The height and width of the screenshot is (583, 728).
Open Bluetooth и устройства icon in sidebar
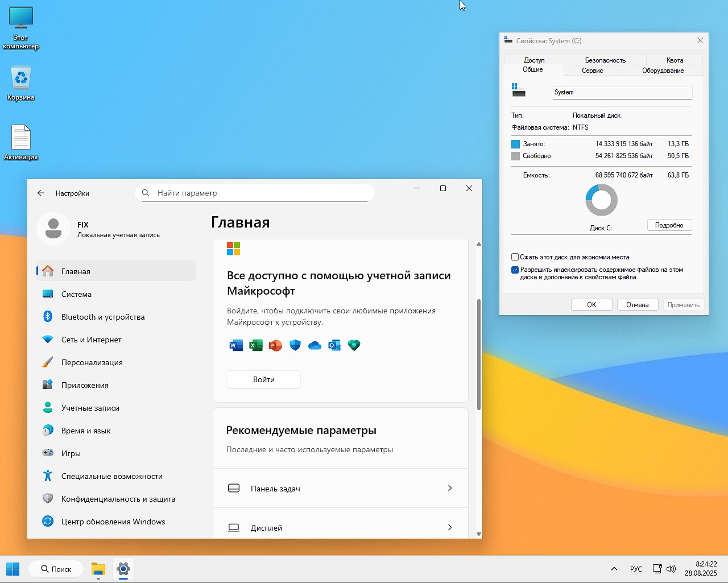[x=48, y=317]
